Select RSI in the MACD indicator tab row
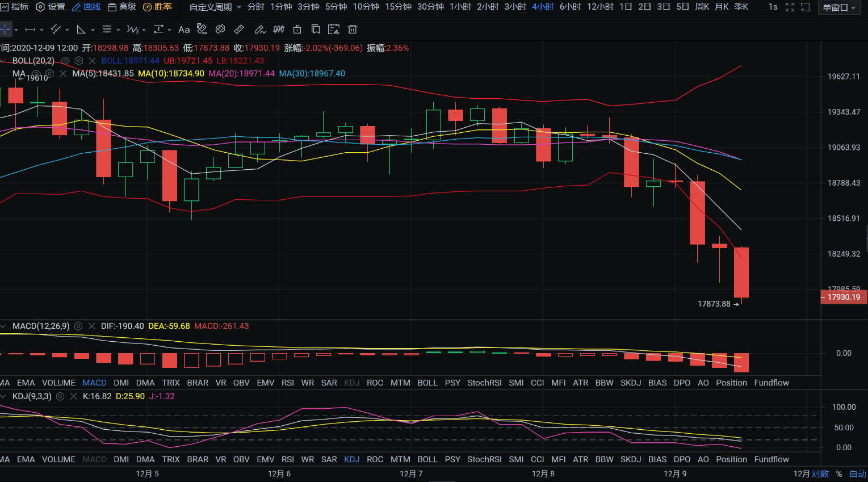 (288, 383)
